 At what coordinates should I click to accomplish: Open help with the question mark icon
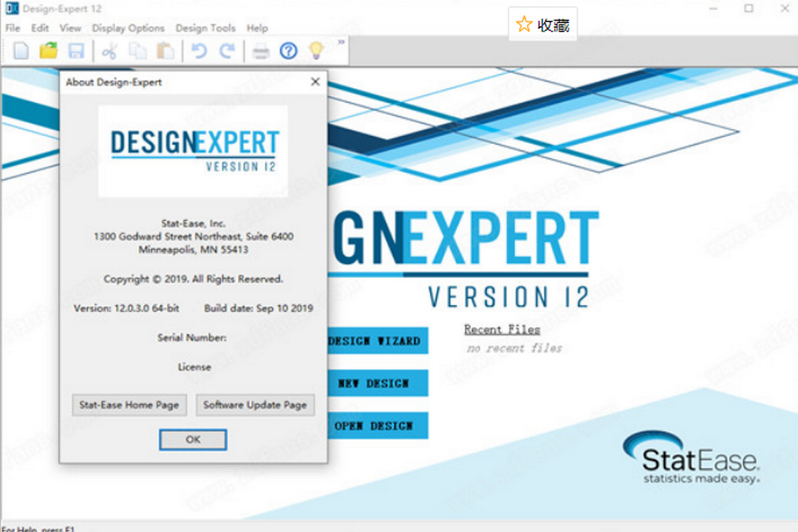tap(288, 51)
